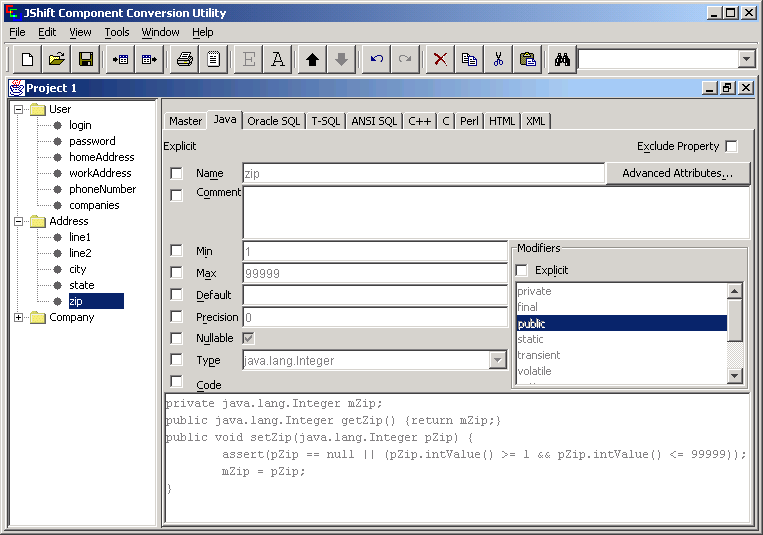
Task: Open print preview clipboard-page icon
Action: coord(213,59)
